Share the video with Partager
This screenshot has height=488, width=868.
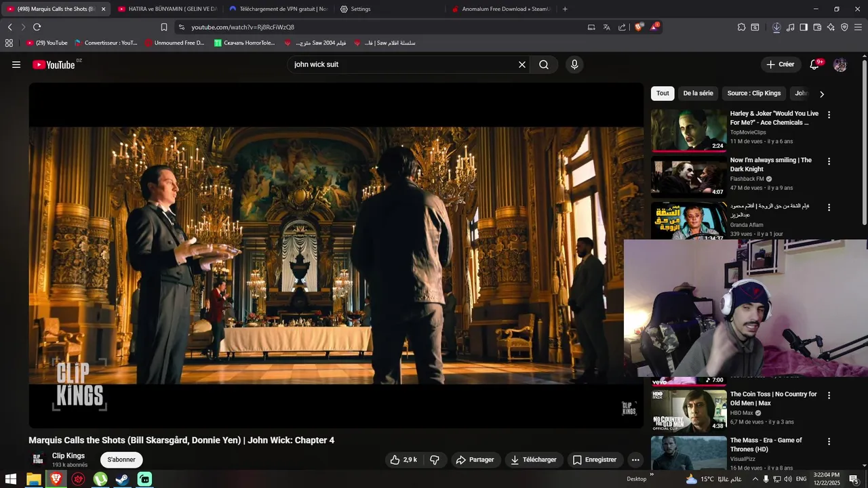475,460
